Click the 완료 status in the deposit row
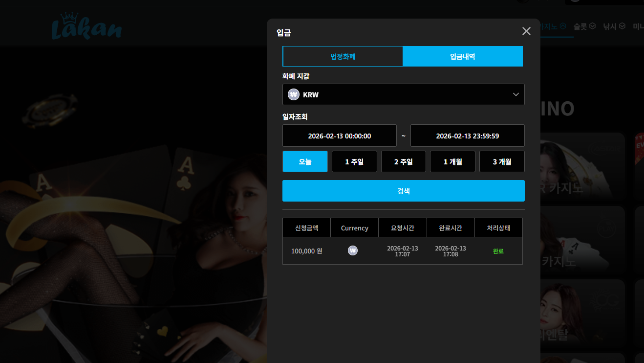 tap(498, 251)
